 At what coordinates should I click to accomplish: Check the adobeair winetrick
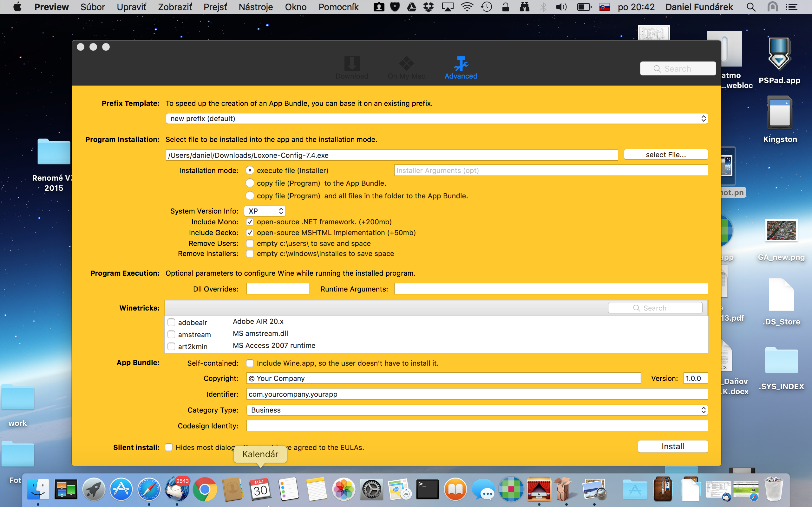(172, 323)
